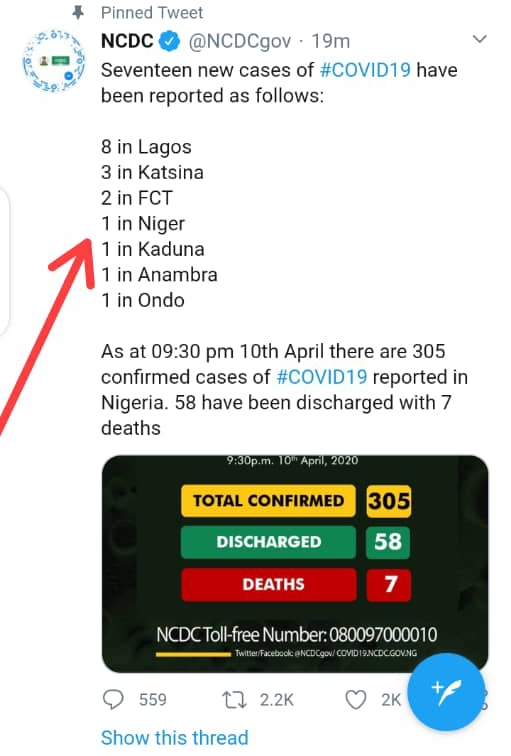The image size is (511, 756).
Task: Open the tweet options chevron menu
Action: (x=480, y=40)
